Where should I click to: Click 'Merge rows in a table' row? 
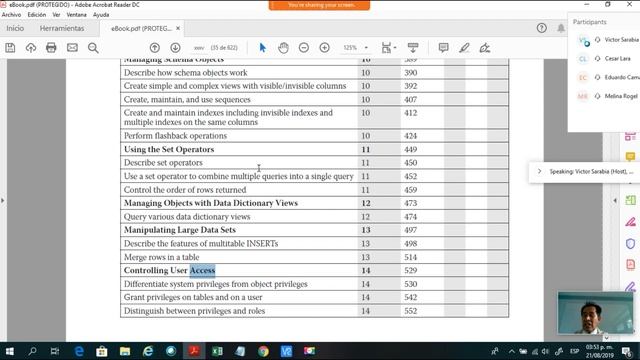(x=314, y=257)
